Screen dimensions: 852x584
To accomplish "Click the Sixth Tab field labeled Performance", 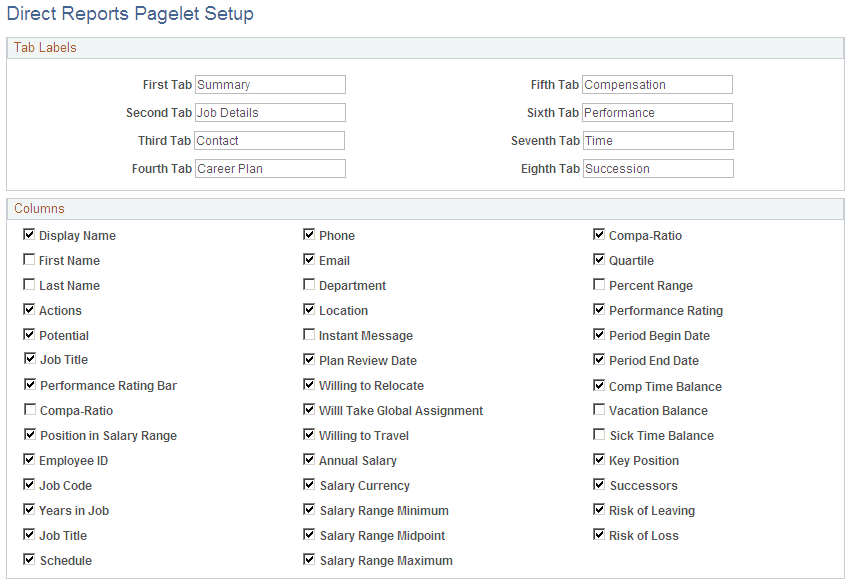I will coord(657,112).
